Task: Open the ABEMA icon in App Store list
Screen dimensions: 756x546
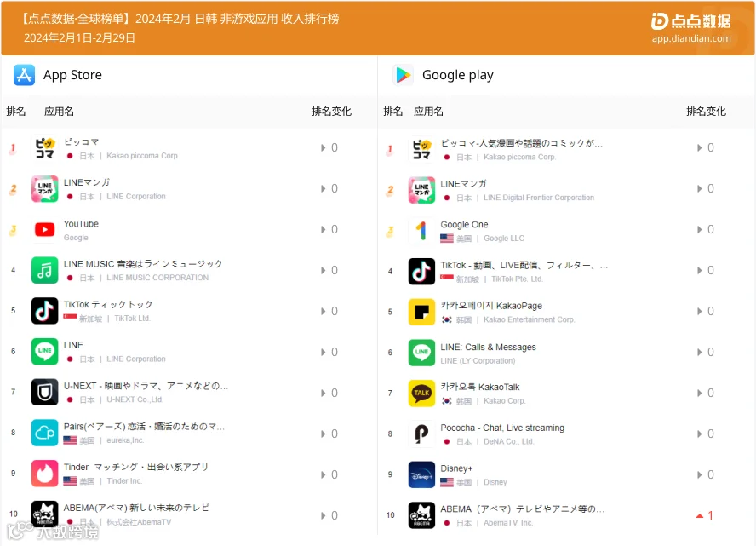Action: (x=45, y=514)
